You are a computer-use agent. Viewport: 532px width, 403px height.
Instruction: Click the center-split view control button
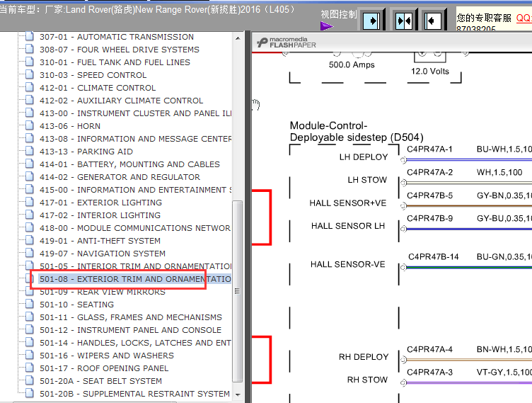[404, 21]
